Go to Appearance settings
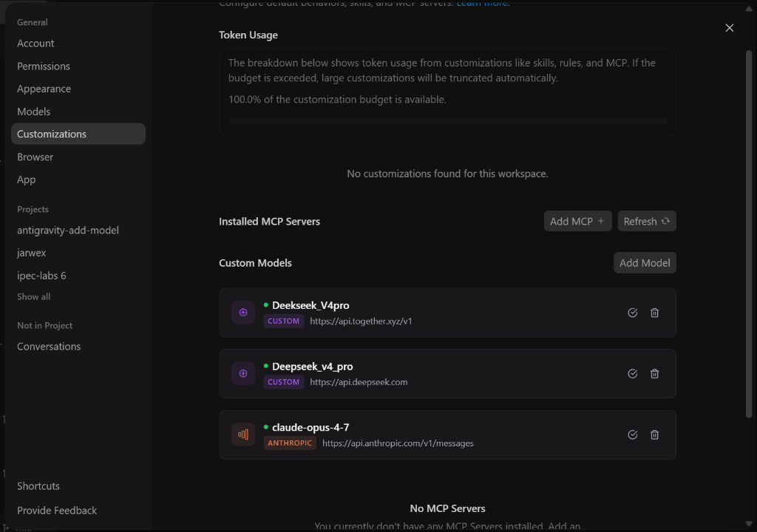Screen dimensions: 757x532 click(44, 89)
